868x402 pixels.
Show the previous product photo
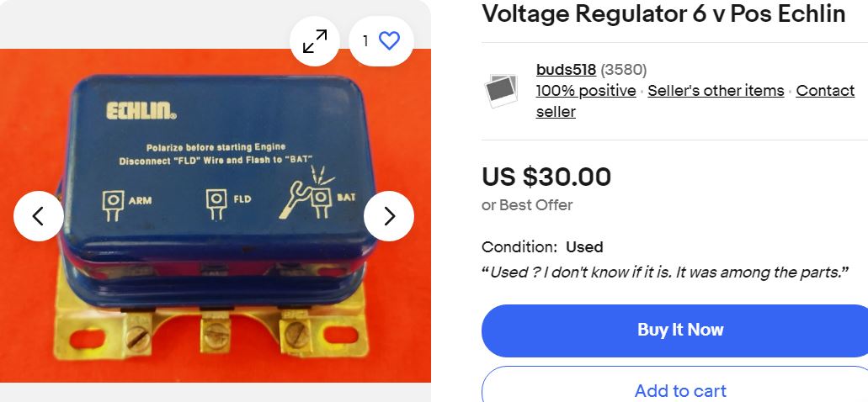tap(38, 215)
